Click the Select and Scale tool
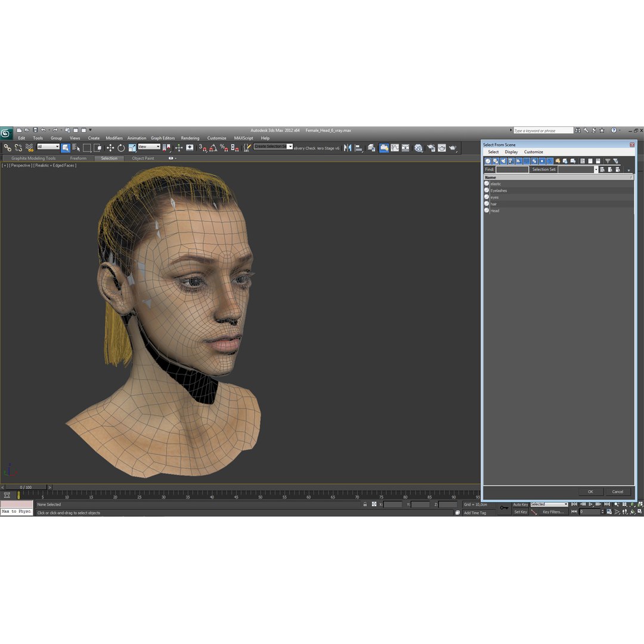Viewport: 644px width, 644px height. [132, 148]
